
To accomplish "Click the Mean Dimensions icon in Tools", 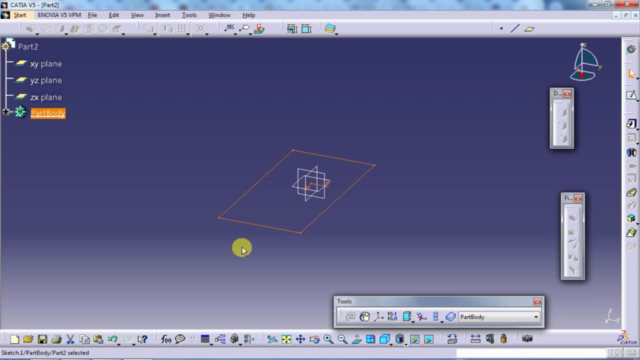I will click(392, 316).
